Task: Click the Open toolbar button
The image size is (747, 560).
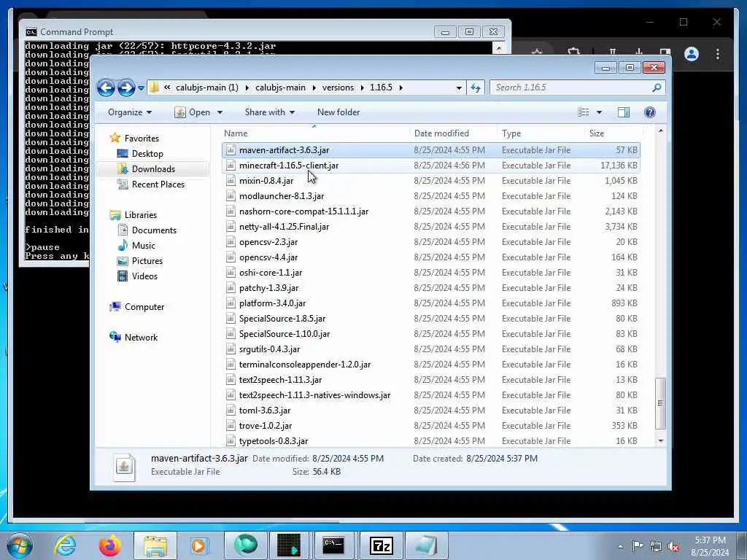Action: [x=193, y=112]
